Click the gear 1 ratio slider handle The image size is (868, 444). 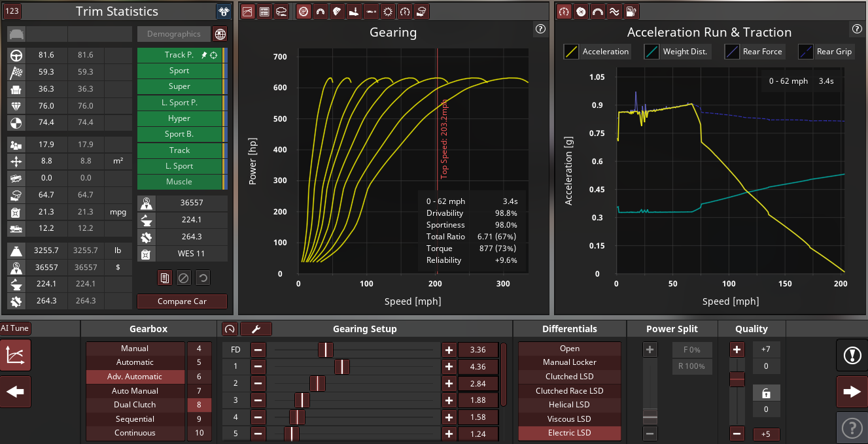tap(342, 367)
